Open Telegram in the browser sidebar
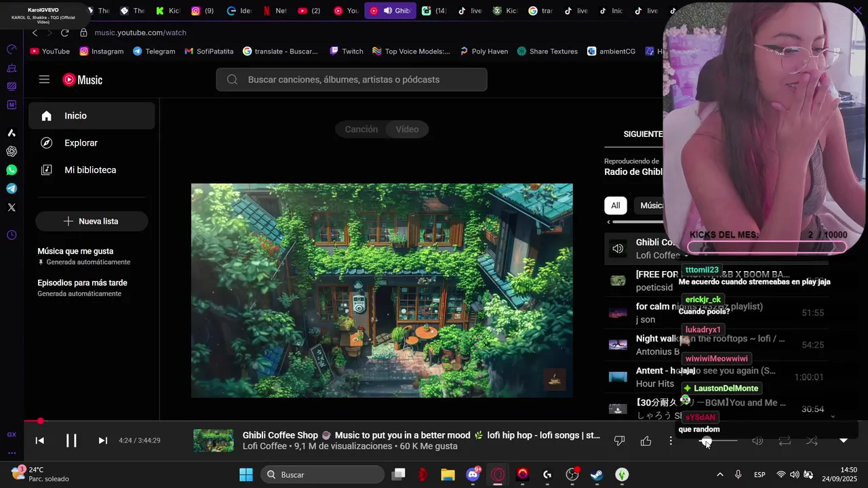This screenshot has width=868, height=488. [12, 188]
